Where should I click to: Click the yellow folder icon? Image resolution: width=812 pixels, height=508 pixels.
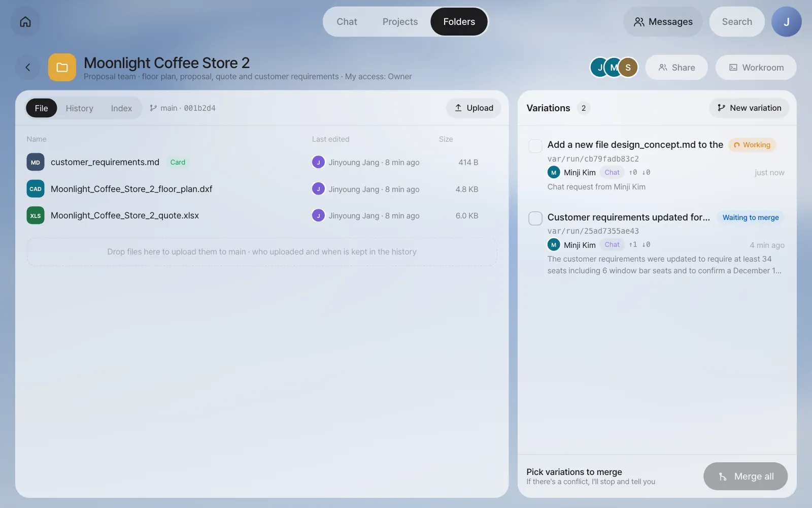pos(62,67)
